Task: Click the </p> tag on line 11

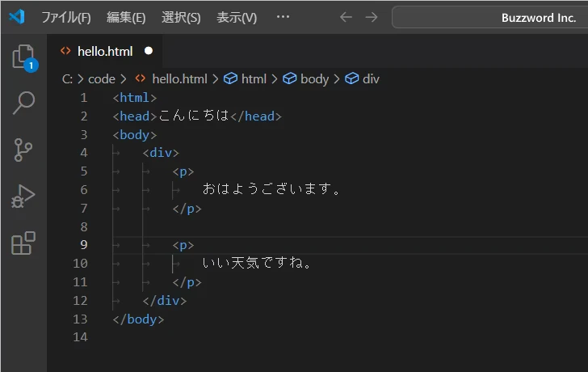Action: [187, 282]
